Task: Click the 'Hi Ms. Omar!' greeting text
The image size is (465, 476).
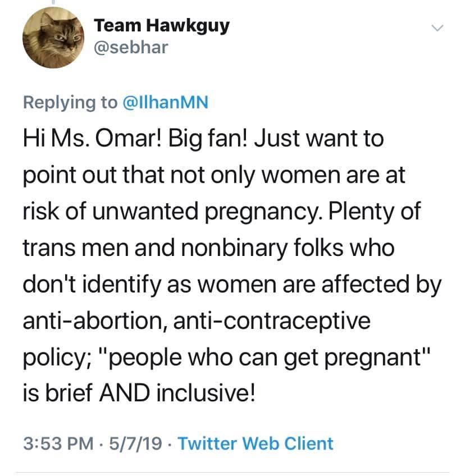Action: click(x=92, y=139)
